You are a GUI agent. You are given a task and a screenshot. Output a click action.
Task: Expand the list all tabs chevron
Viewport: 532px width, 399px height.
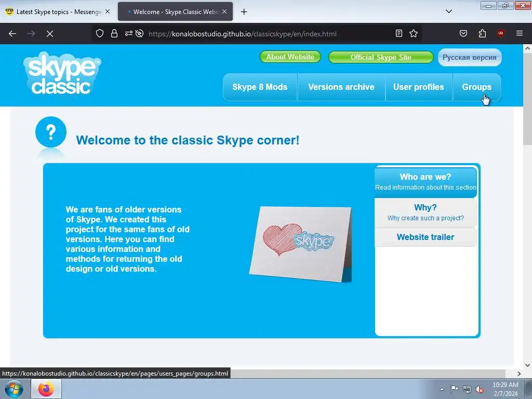448,11
